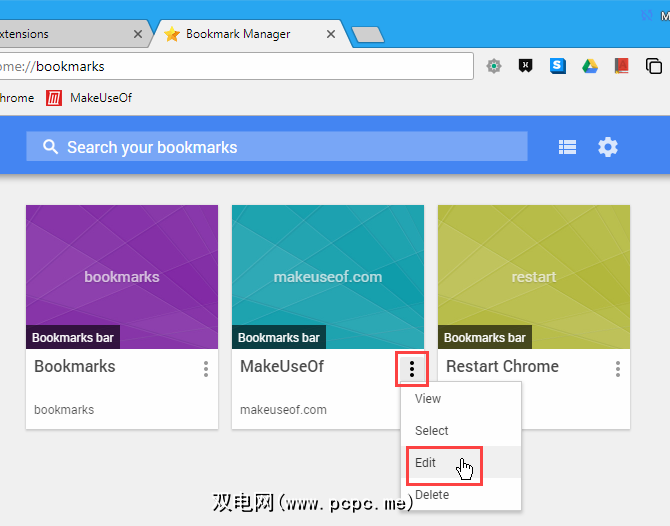Viewport: 670px width, 526px height.
Task: Choose Delete from the context menu
Action: (461, 494)
